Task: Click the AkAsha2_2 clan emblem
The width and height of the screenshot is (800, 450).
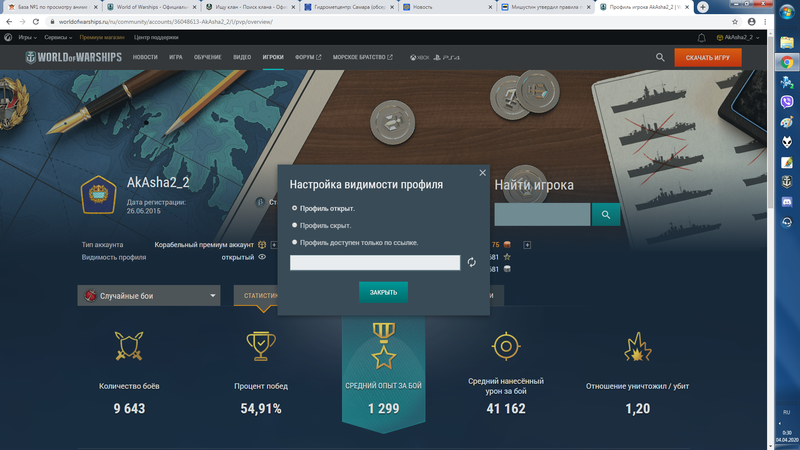Action: 98,194
